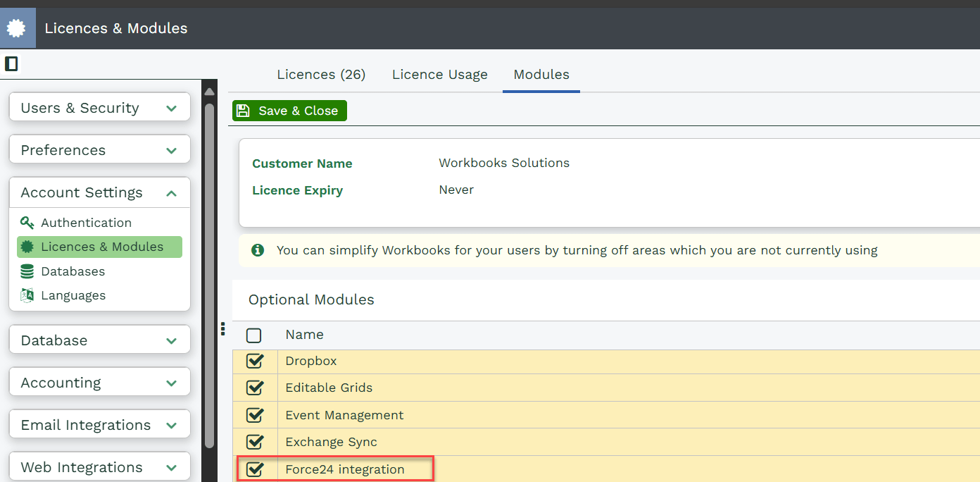The width and height of the screenshot is (980, 482).
Task: Tick the select-all checkbox beside Name header
Action: [254, 335]
